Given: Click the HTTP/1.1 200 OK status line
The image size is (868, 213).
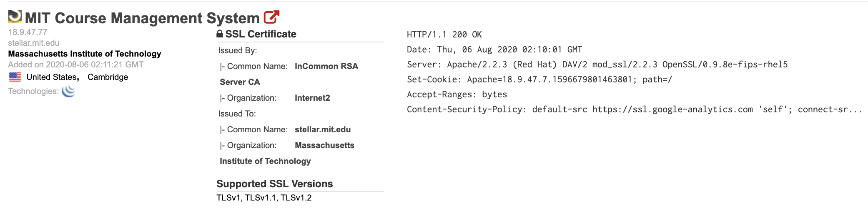Looking at the screenshot, I should pyautogui.click(x=444, y=35).
